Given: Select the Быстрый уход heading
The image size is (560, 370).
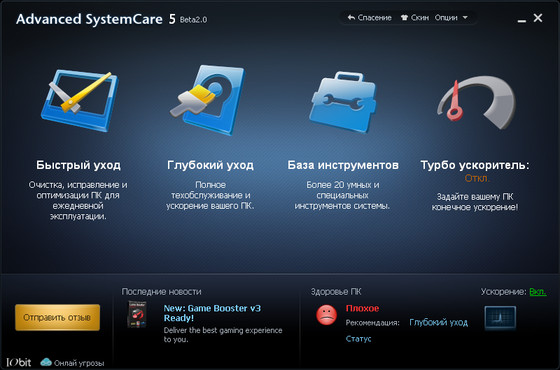Looking at the screenshot, I should pos(79,165).
